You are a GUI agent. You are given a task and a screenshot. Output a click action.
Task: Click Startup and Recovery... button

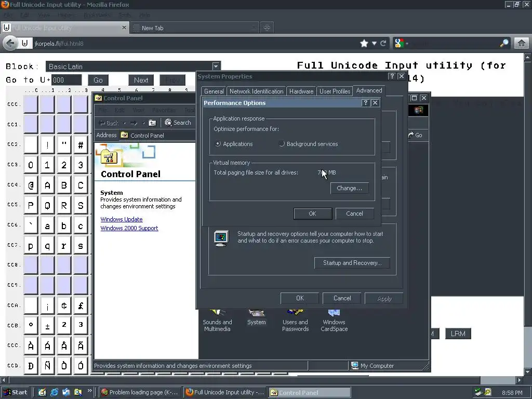tap(352, 262)
